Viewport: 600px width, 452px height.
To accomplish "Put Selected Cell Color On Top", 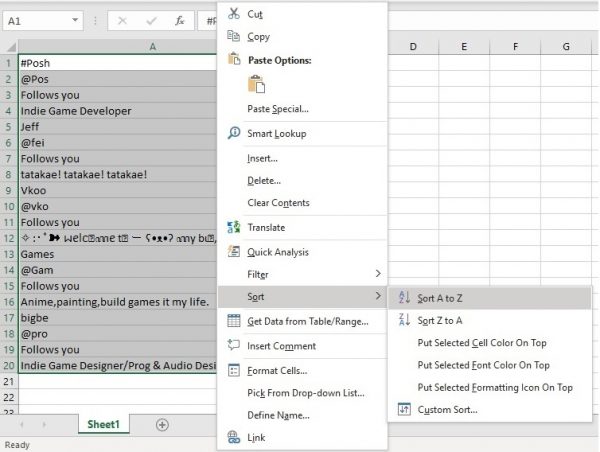I will [x=483, y=343].
